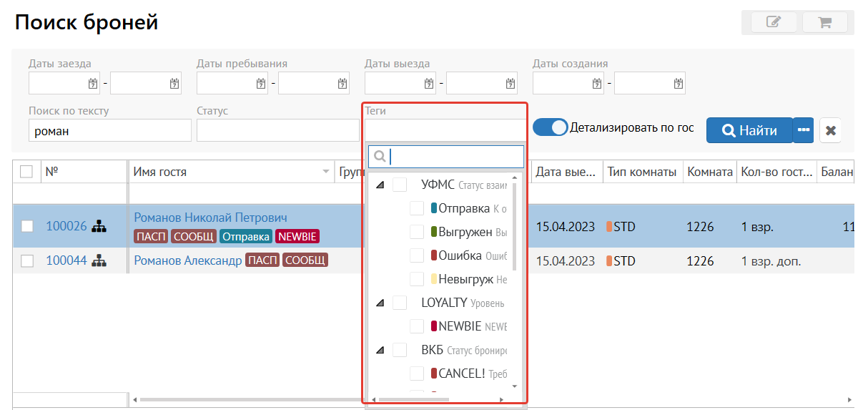The width and height of the screenshot is (868, 410).
Task: Click the tag list scroll down arrow
Action: 515,386
